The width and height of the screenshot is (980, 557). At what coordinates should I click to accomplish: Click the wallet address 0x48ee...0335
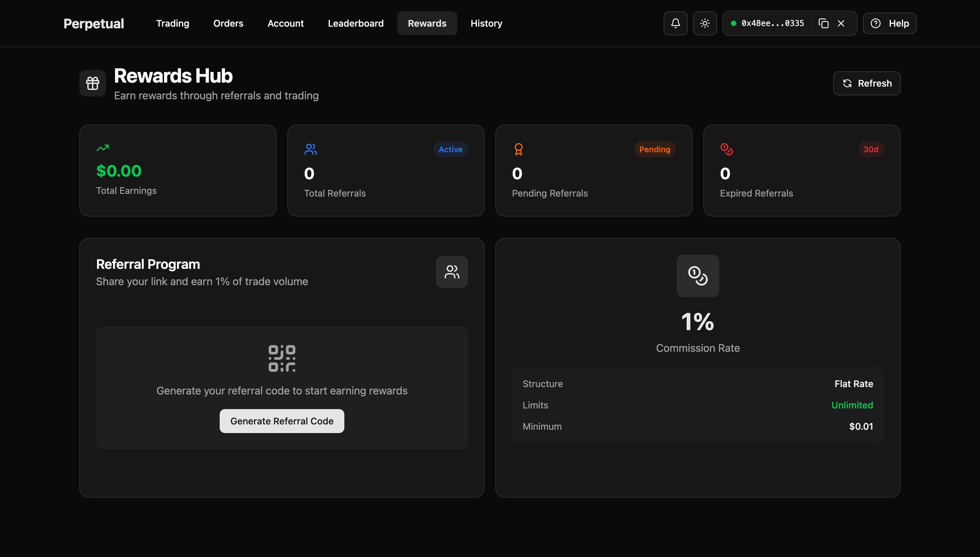pyautogui.click(x=772, y=23)
